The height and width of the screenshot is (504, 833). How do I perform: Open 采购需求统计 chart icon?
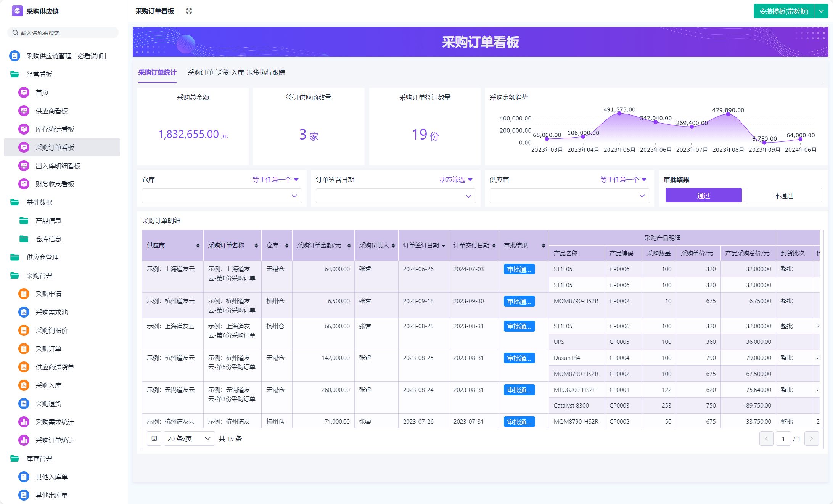(x=24, y=422)
